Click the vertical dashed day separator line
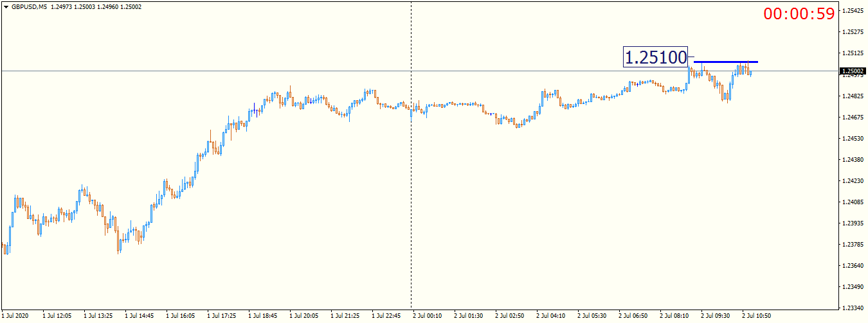This screenshot has height=323, width=868. [x=411, y=193]
